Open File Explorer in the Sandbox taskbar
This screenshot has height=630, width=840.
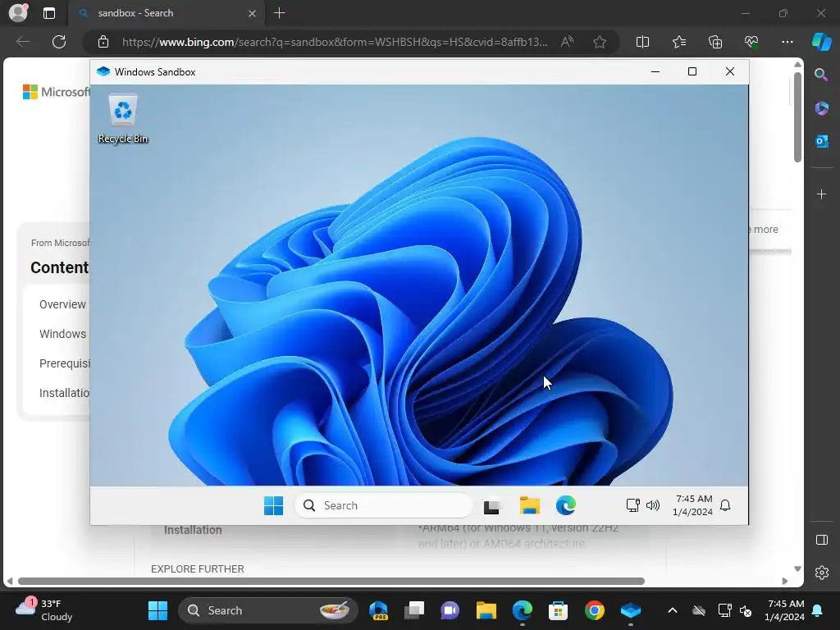pyautogui.click(x=529, y=505)
